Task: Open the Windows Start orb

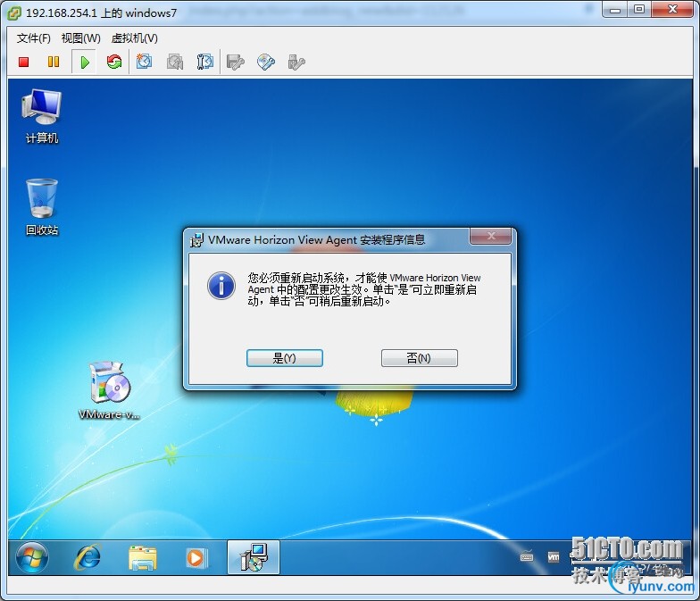Action: click(32, 557)
